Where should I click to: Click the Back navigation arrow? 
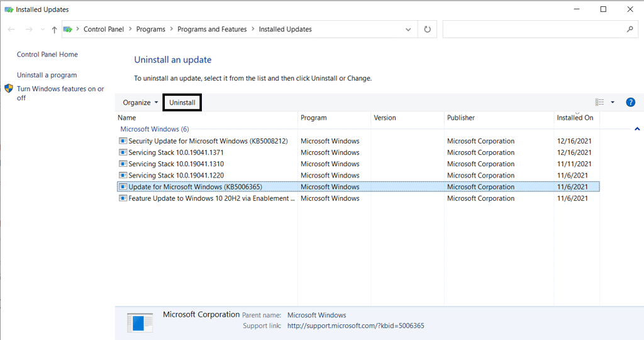tap(11, 29)
